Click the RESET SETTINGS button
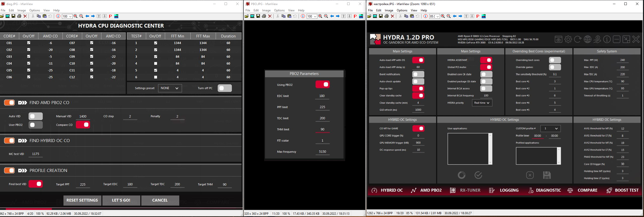The image size is (644, 217). [82, 200]
